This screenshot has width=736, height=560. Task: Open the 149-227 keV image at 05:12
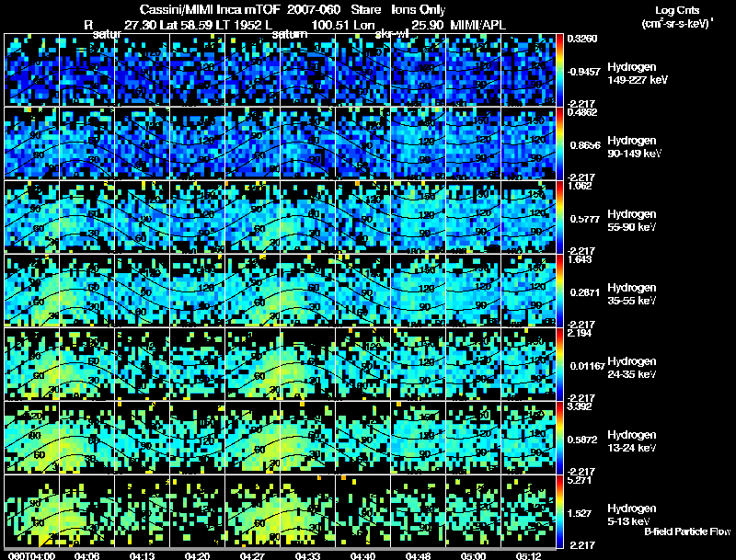pos(528,69)
